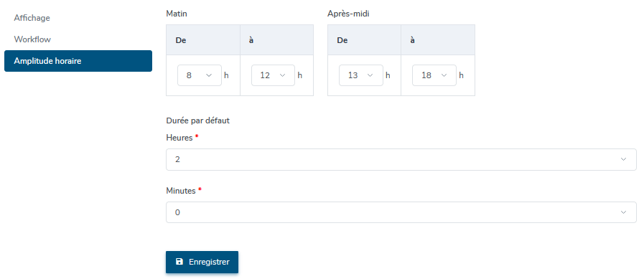Click the chevron arrow in the Minutes field
This screenshot has height=279, width=644.
click(623, 212)
